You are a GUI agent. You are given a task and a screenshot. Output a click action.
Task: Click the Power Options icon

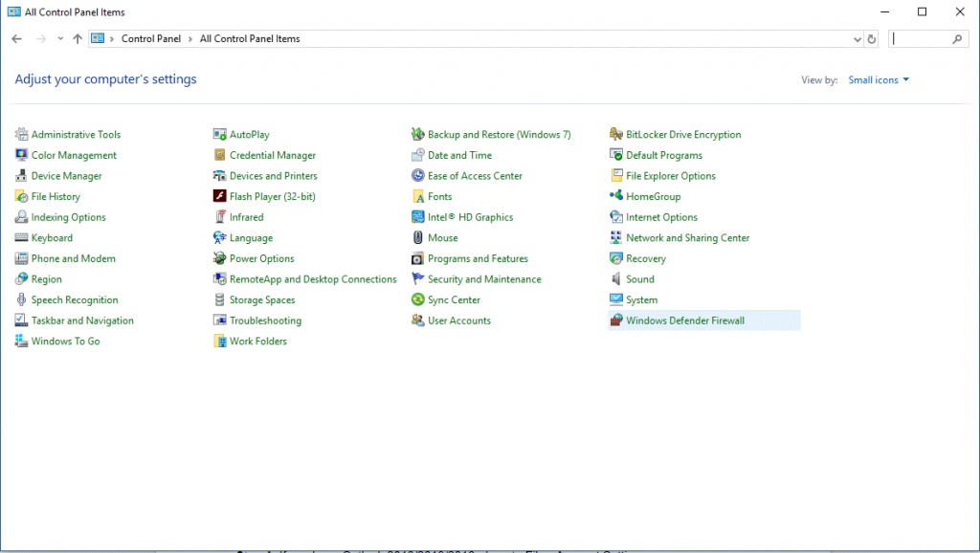click(219, 258)
